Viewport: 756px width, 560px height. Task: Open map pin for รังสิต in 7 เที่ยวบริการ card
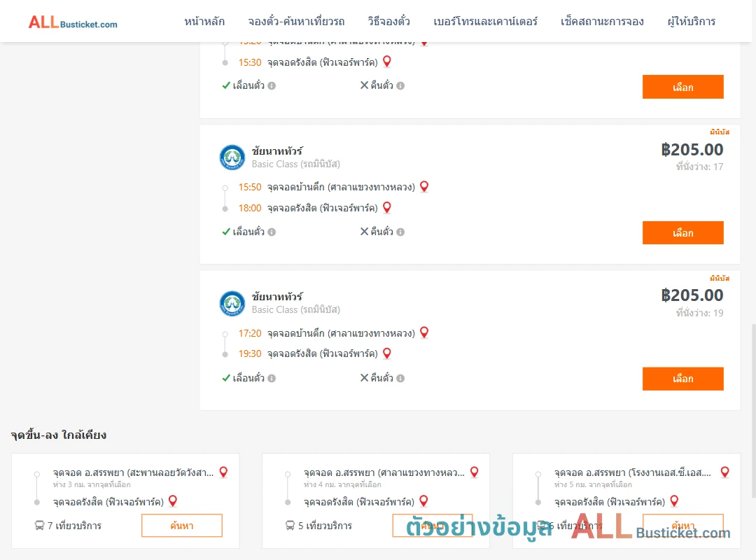tap(173, 501)
